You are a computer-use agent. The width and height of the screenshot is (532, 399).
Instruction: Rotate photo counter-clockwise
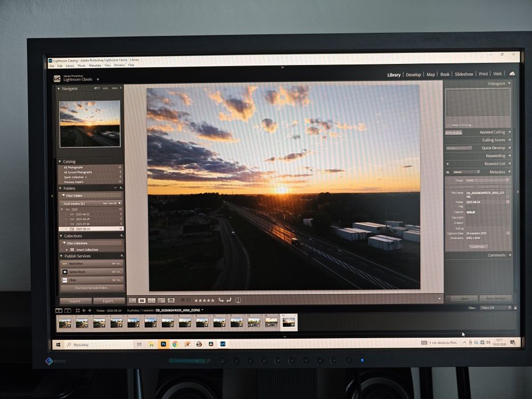[221, 300]
